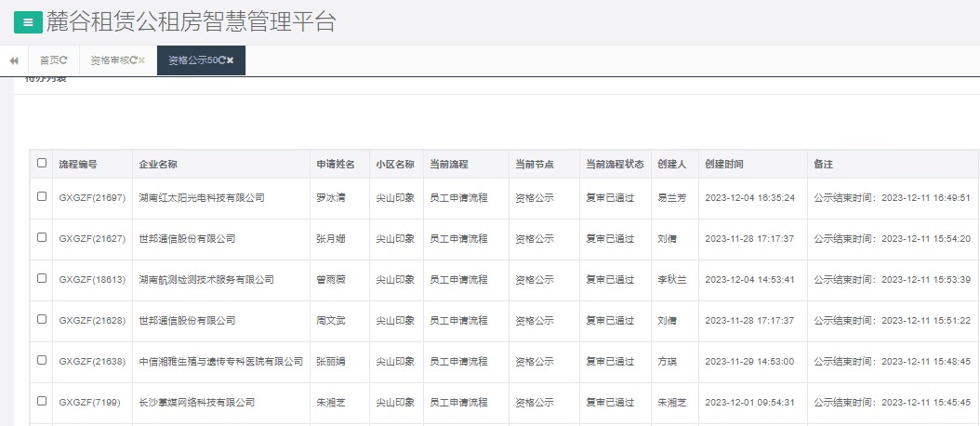This screenshot has height=426, width=980.
Task: Check the row GXGZF(21627) checkbox
Action: point(42,237)
